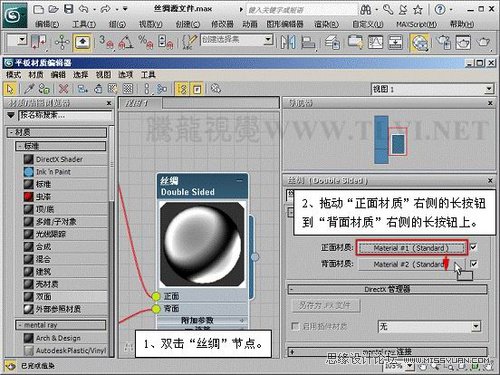Click the eyedropper Pick Material icon
This screenshot has width=500, height=375.
coord(29,89)
